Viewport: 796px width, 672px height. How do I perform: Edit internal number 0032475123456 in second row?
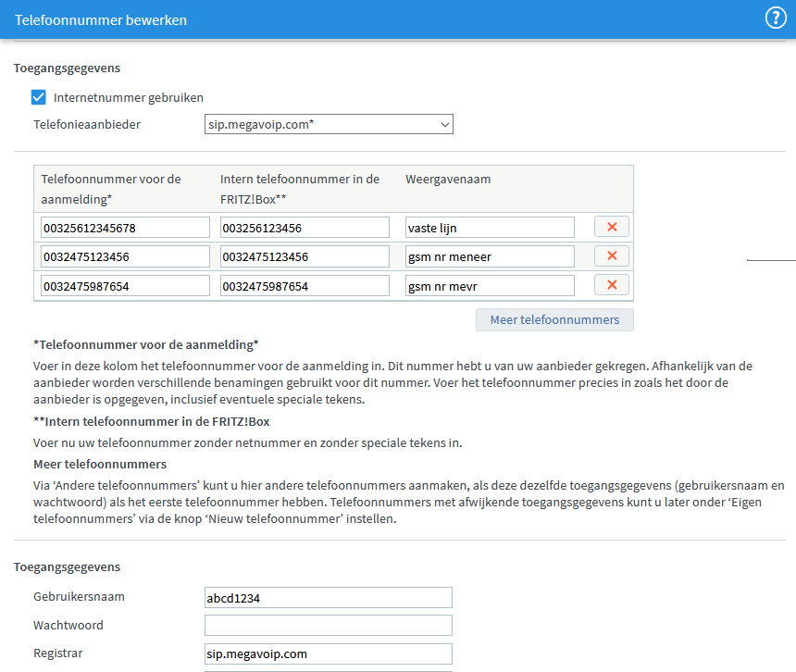click(305, 256)
